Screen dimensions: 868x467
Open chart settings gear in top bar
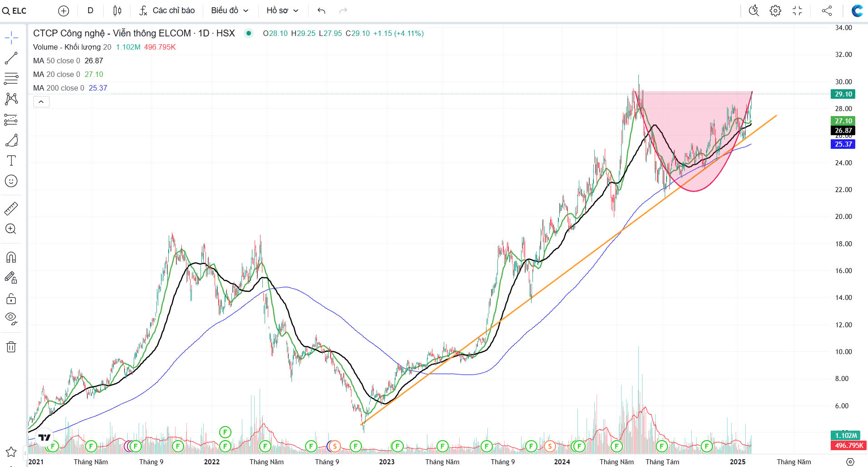tap(776, 10)
